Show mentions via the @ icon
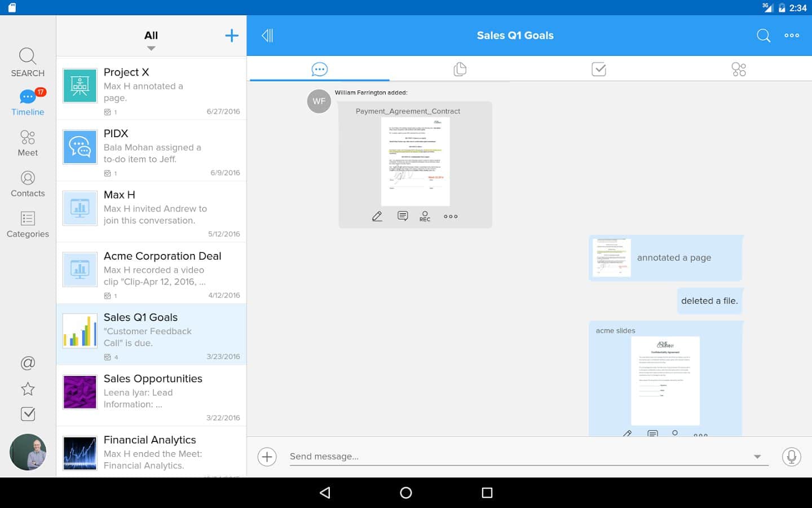Image resolution: width=812 pixels, height=508 pixels. click(28, 363)
